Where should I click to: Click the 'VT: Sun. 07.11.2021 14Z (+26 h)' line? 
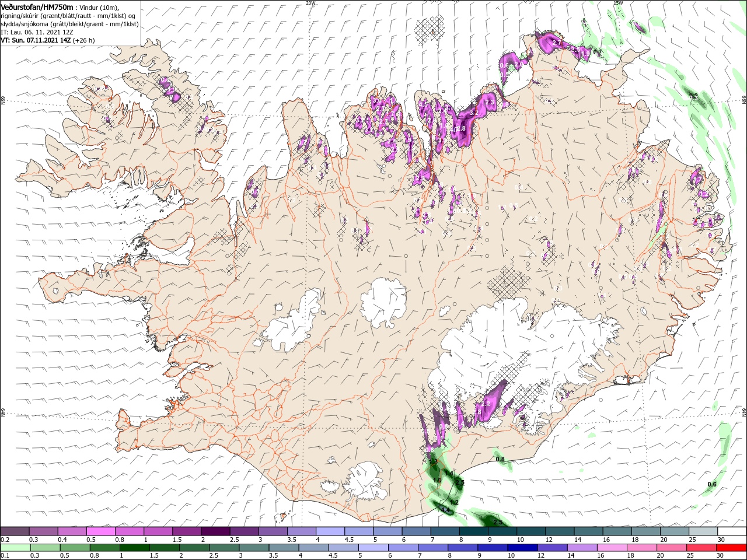pyautogui.click(x=48, y=40)
